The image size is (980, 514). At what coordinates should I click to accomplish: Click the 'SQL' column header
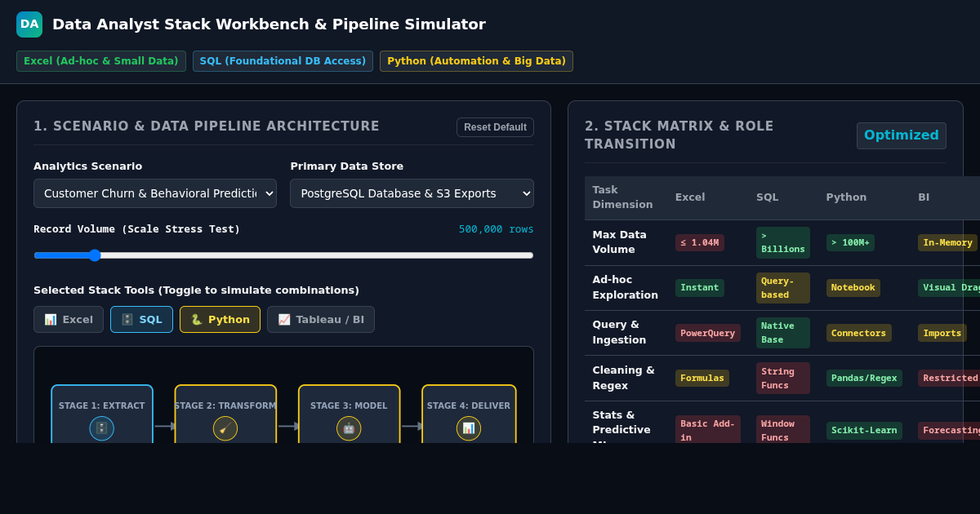(768, 197)
